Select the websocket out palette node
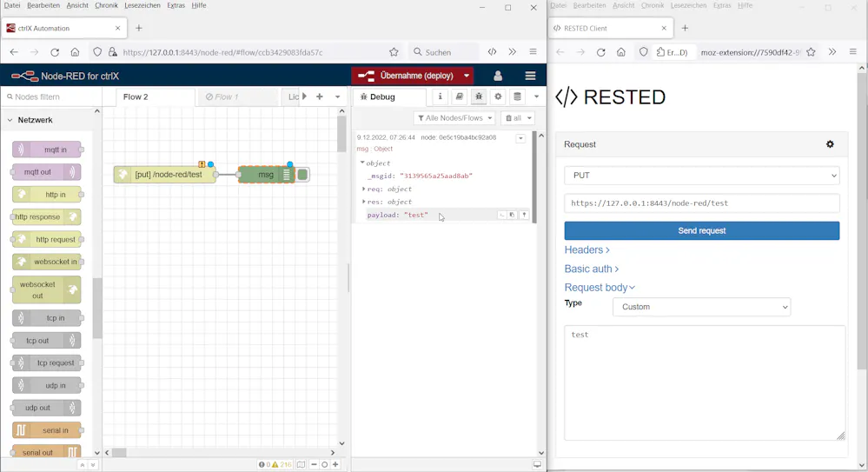 (47, 289)
